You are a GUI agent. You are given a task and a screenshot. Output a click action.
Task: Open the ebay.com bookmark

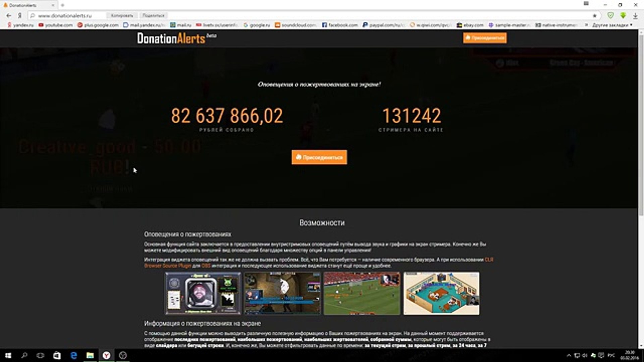tap(470, 25)
